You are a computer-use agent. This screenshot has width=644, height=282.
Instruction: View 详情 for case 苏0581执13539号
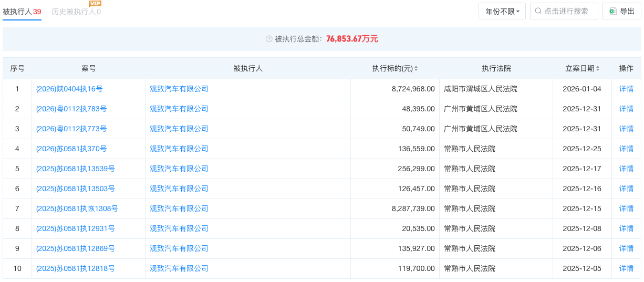[x=626, y=169]
